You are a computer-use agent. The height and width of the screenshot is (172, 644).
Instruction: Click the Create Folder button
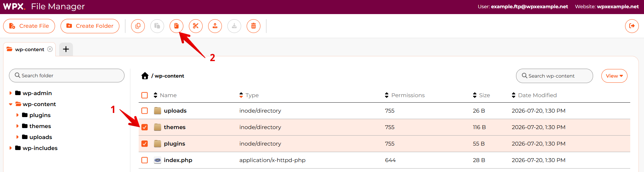point(90,26)
